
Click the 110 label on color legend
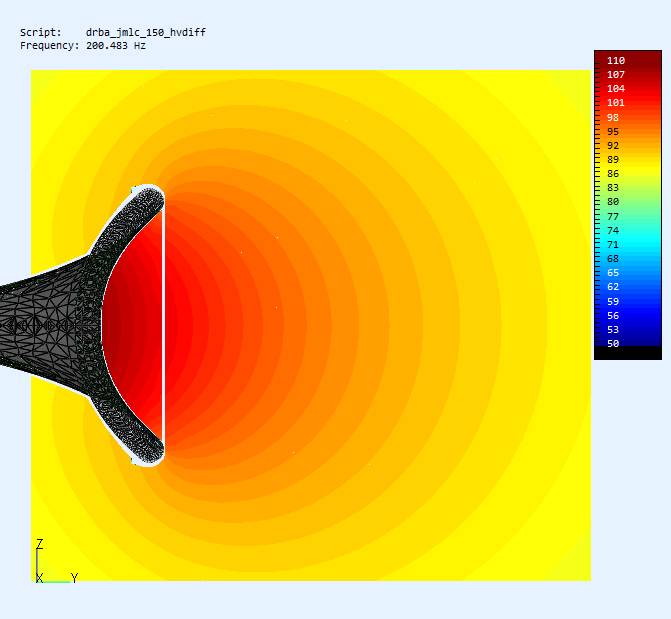click(616, 60)
